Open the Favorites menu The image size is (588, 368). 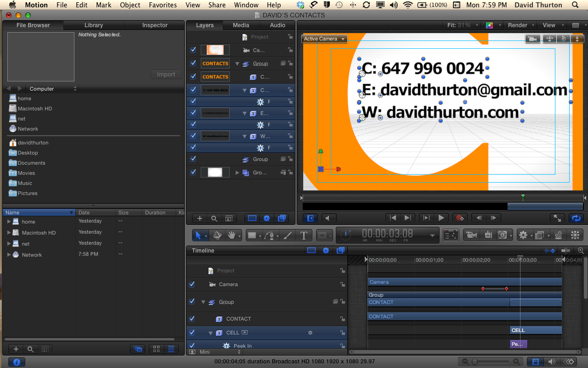(x=163, y=5)
